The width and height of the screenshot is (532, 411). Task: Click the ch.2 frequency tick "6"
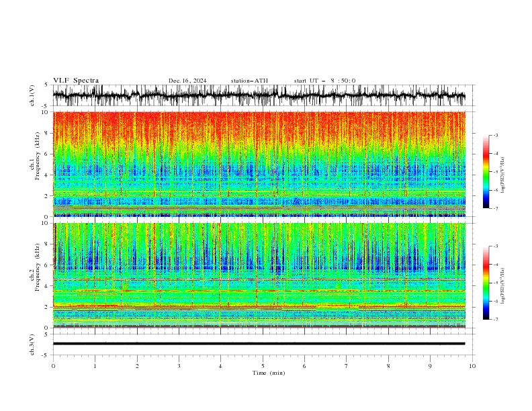point(47,265)
